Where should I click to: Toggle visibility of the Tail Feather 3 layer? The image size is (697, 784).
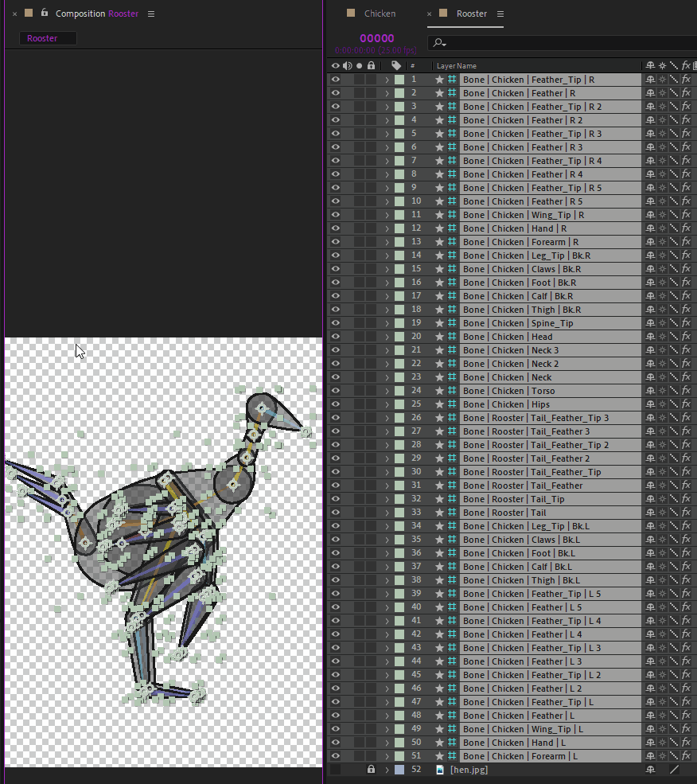click(335, 431)
